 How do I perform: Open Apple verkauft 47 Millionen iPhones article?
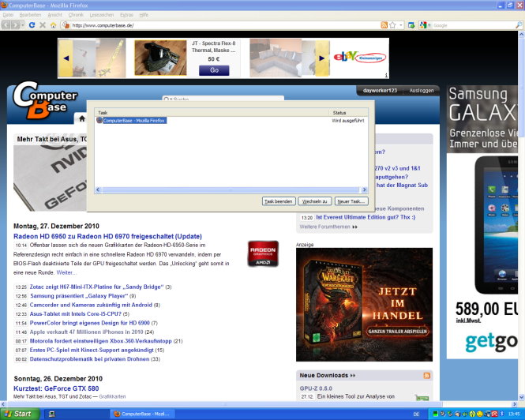coord(86,332)
